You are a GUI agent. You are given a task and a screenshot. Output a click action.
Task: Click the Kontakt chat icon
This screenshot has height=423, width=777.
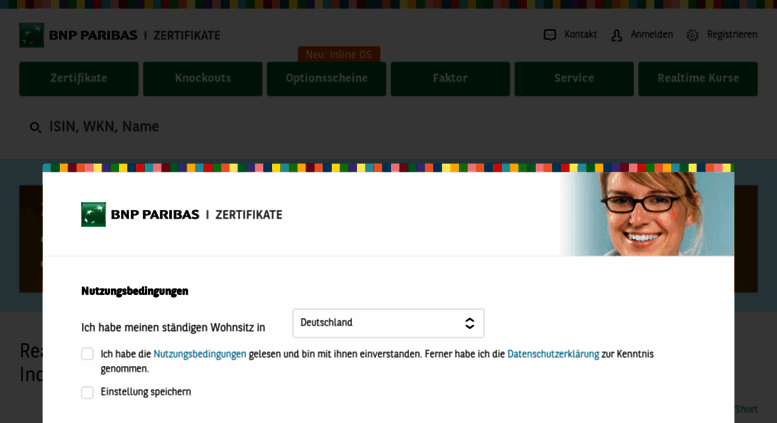tap(550, 35)
